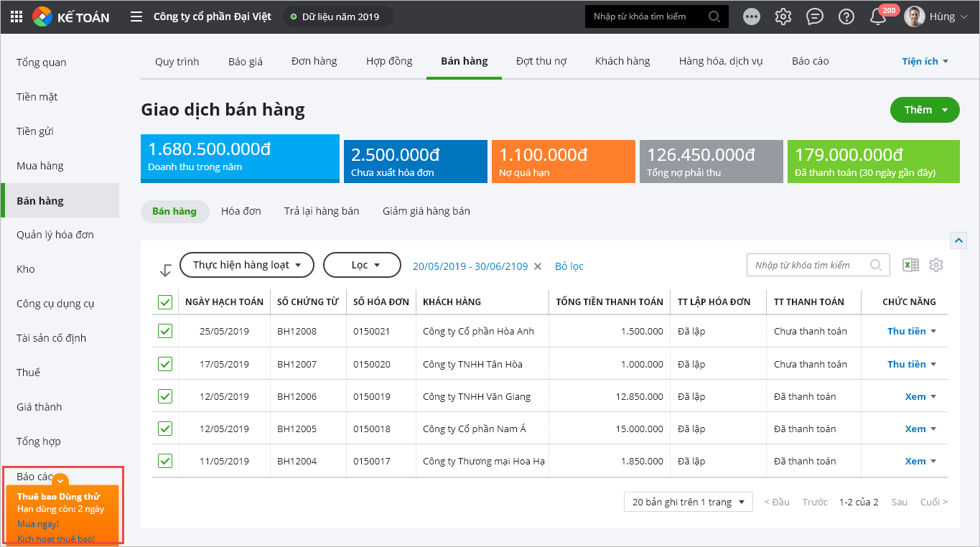
Task: Open the app launcher grid icon
Action: coord(16,17)
